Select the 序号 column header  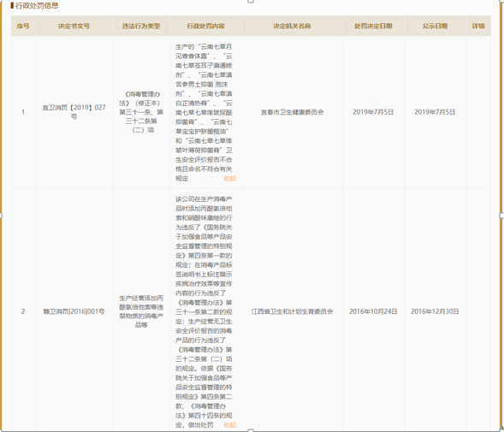23,26
